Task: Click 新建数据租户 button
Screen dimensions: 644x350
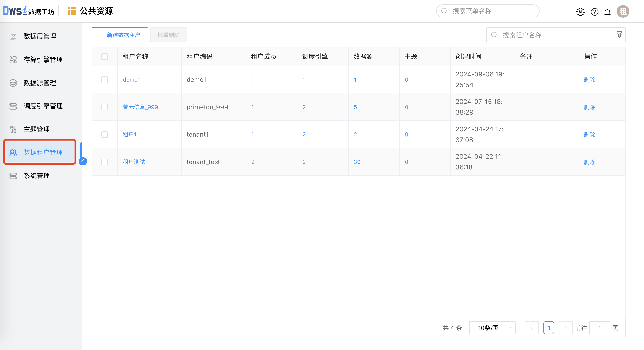Action: 120,35
